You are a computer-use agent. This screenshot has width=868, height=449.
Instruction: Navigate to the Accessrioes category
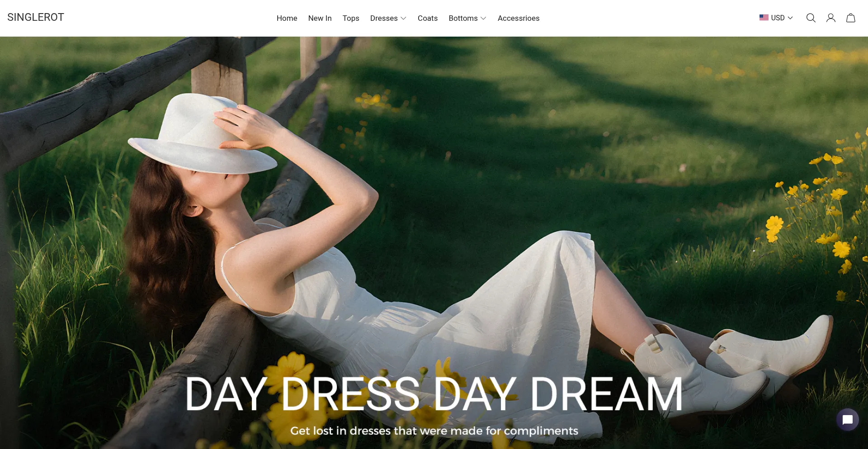click(x=518, y=19)
